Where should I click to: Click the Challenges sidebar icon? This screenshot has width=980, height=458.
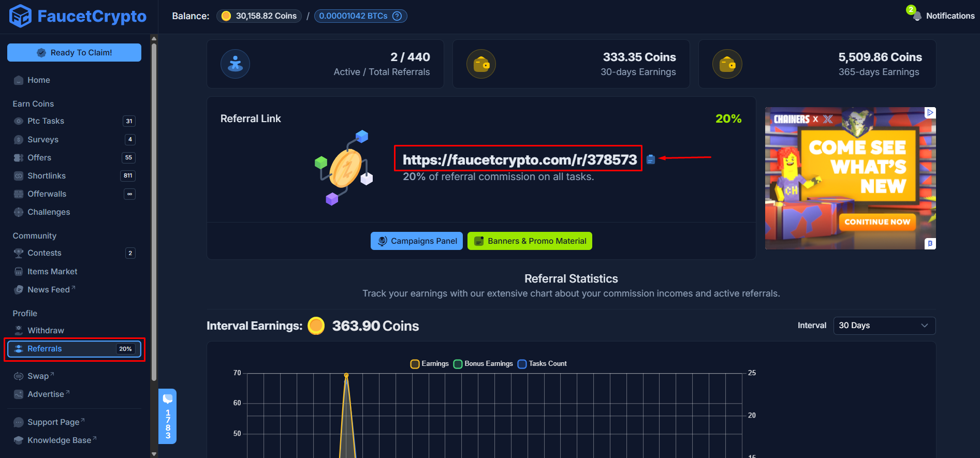pyautogui.click(x=19, y=212)
